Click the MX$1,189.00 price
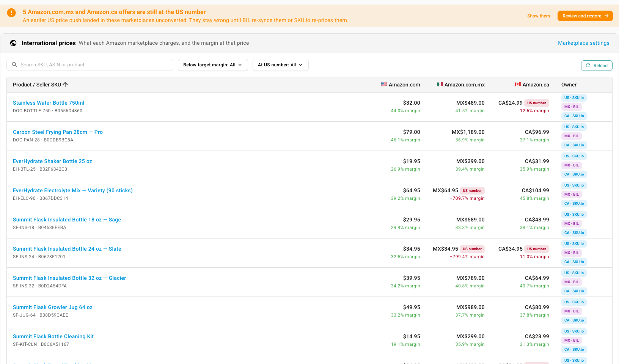This screenshot has height=364, width=619. coord(468,132)
